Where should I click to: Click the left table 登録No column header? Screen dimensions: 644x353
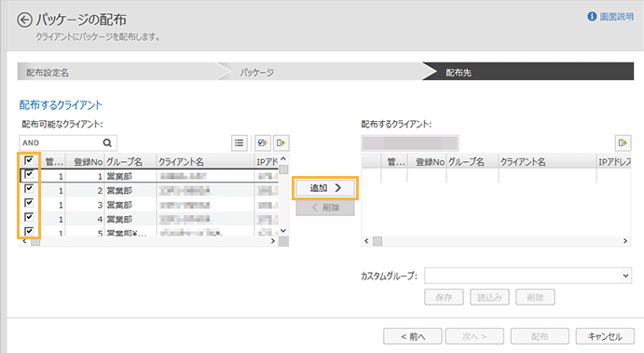point(86,162)
